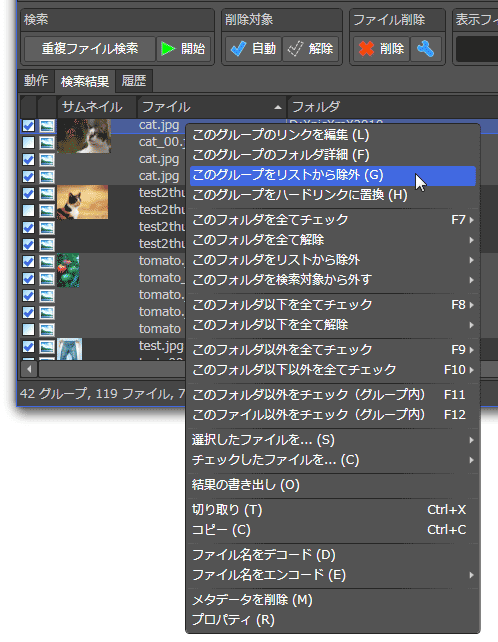Click the フォルダ column header
Screen dimensions: 498x642
pyautogui.click(x=392, y=107)
